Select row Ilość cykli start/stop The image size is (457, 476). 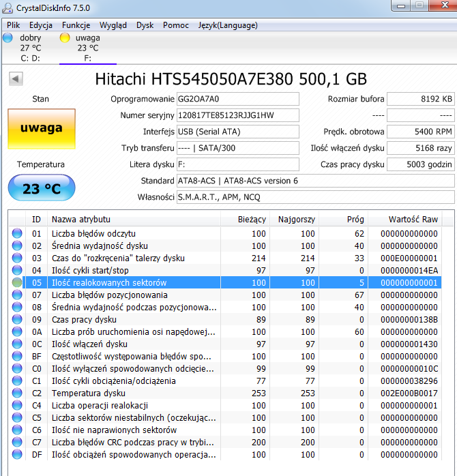tap(225, 270)
